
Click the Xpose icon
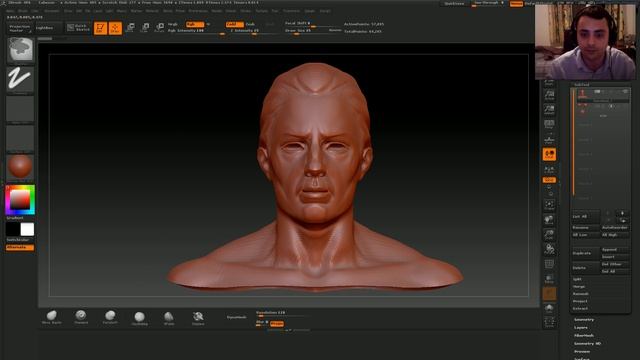tap(549, 322)
